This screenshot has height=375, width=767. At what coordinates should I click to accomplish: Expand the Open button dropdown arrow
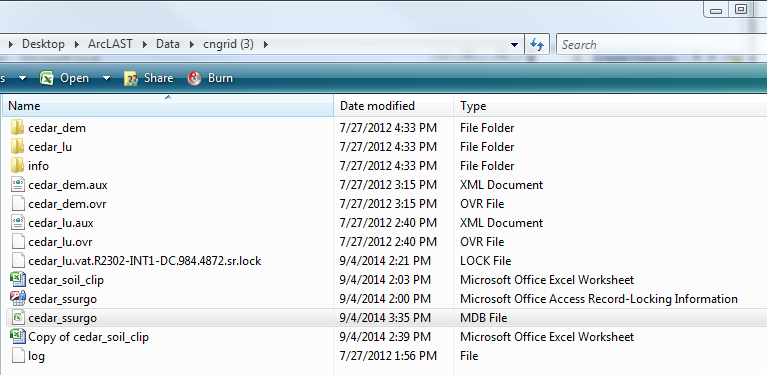107,78
